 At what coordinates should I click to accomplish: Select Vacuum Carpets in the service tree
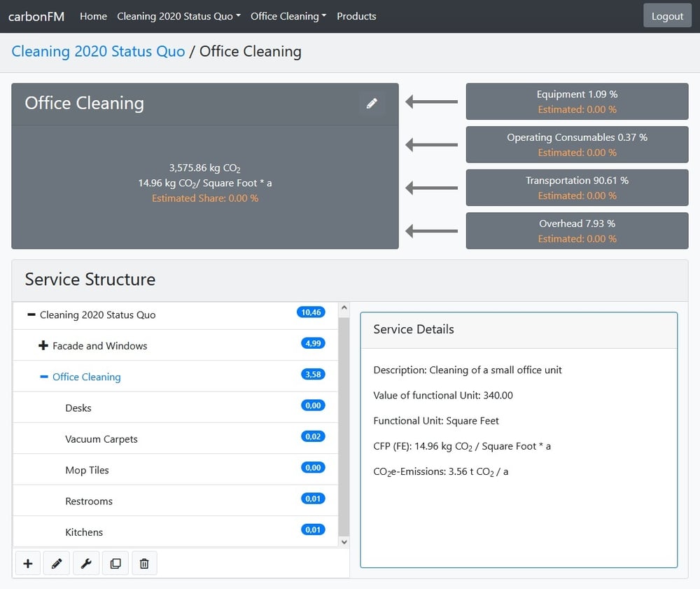click(101, 439)
